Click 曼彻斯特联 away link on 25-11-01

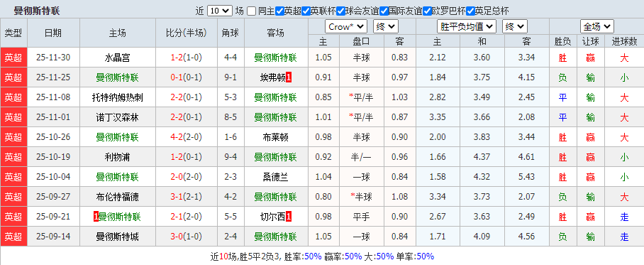276,117
